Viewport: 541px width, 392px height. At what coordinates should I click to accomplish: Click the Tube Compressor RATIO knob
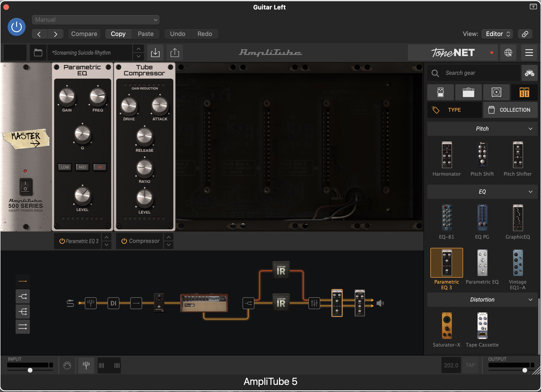[145, 168]
